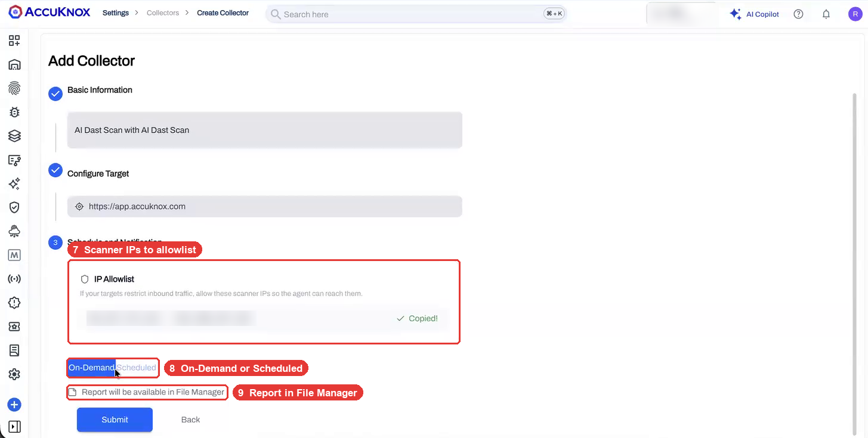Click the ⌘+K shortcut badge
The width and height of the screenshot is (868, 438).
point(554,14)
